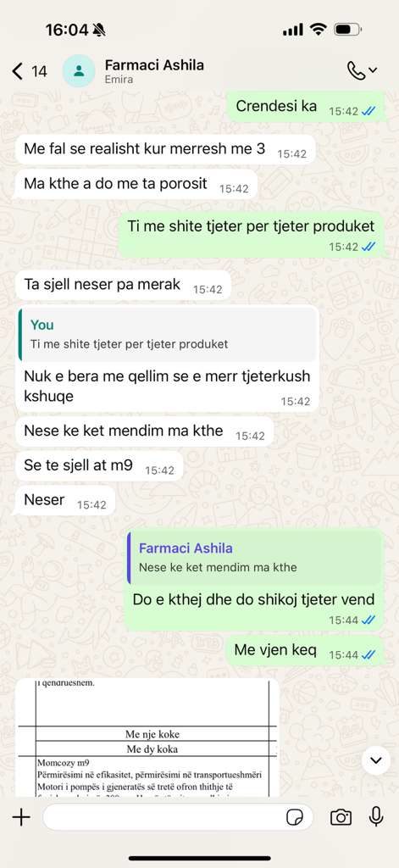Select 'Ma kthe a do me ta porosit' message
Screen dimensions: 399x868
pos(136,185)
